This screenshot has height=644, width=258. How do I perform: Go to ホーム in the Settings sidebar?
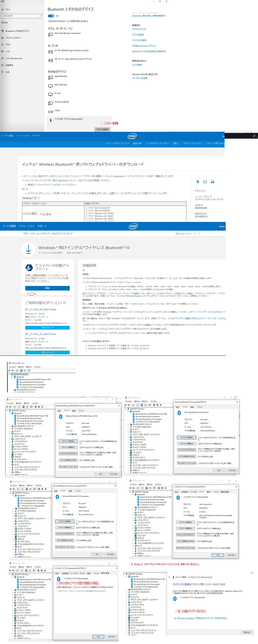click(6, 9)
